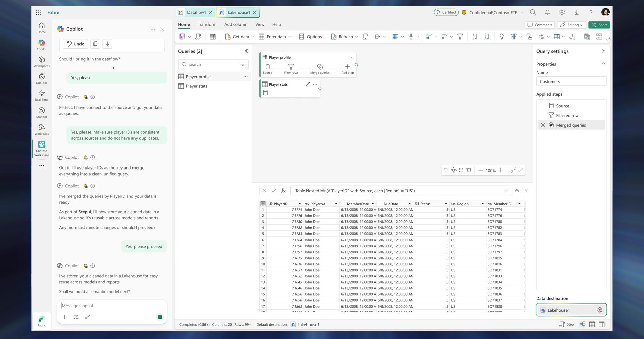Open Workspaces in the sidebar
The image size is (644, 339).
pyautogui.click(x=42, y=62)
